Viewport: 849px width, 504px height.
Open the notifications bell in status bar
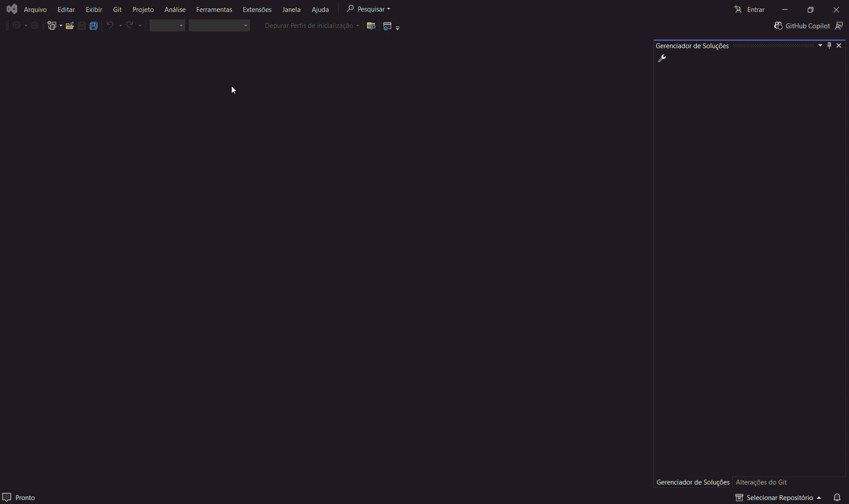click(x=837, y=497)
